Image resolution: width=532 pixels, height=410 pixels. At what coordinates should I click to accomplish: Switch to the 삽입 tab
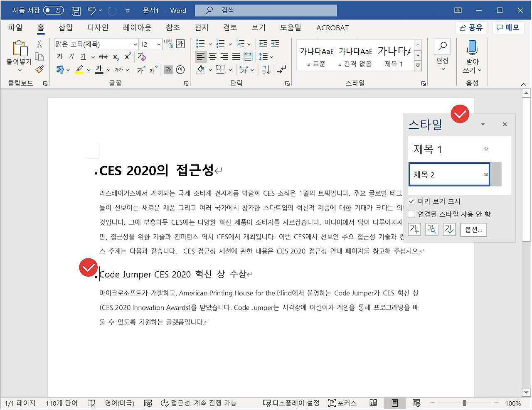66,27
